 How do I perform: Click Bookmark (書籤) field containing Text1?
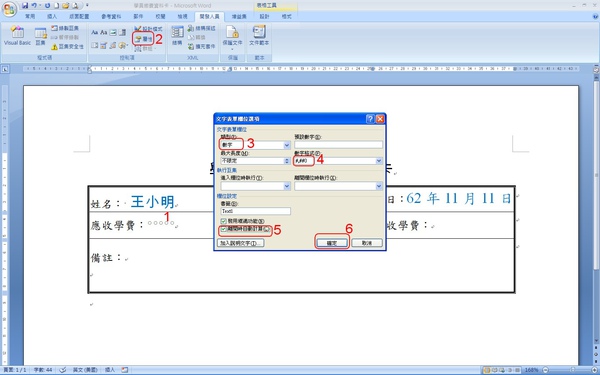pos(255,211)
